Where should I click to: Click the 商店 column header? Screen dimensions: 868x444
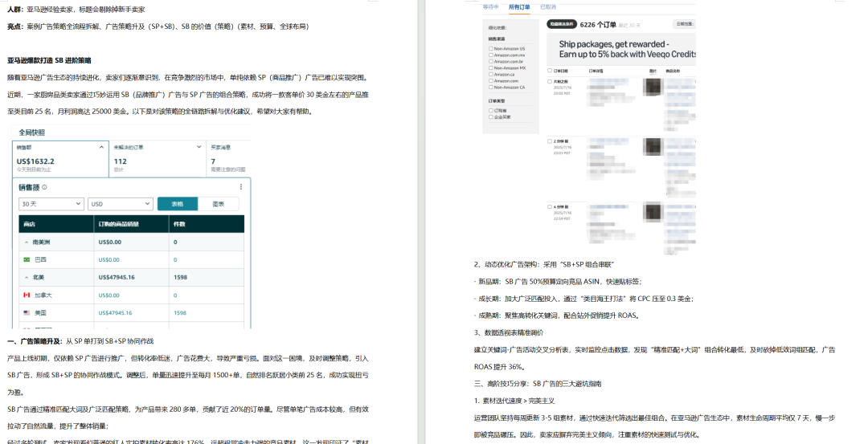tap(30, 225)
